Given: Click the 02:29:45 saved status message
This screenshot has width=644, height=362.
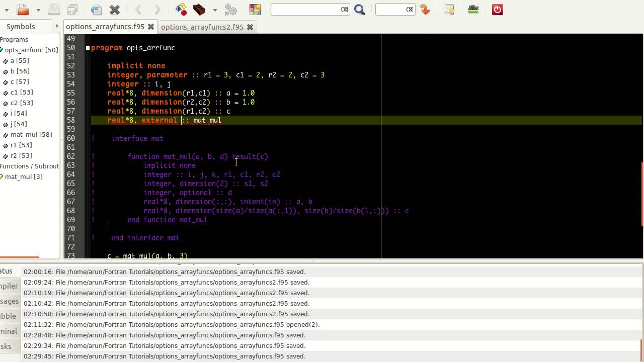Looking at the screenshot, I should (x=165, y=356).
